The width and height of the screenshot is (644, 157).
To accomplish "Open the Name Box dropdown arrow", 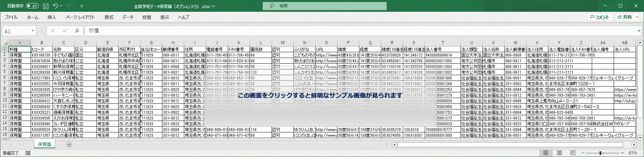I will tap(33, 31).
